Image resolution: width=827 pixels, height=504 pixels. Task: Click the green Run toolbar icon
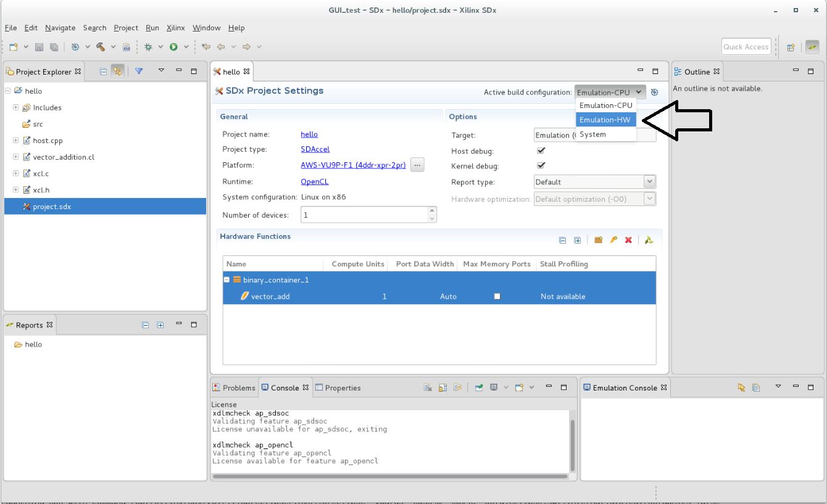coord(174,47)
